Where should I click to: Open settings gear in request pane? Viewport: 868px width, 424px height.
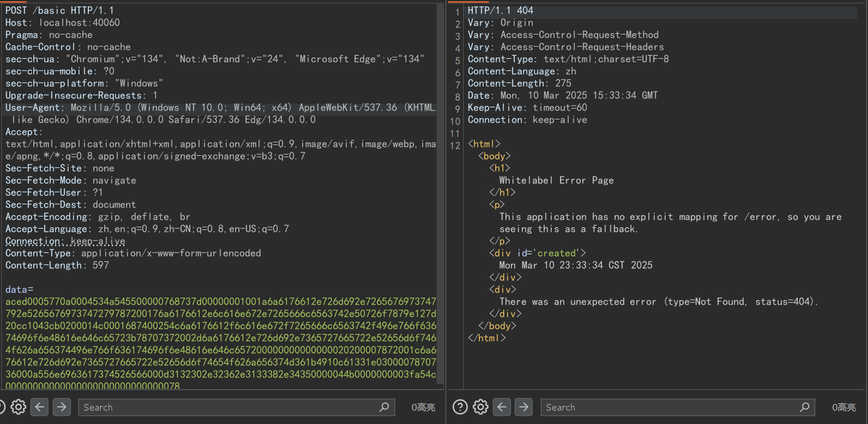(x=18, y=407)
